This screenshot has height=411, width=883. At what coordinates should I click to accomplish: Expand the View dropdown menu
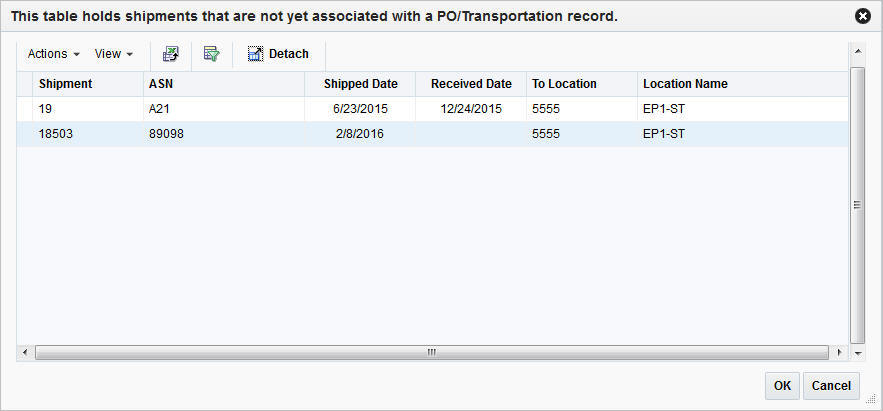click(x=114, y=54)
